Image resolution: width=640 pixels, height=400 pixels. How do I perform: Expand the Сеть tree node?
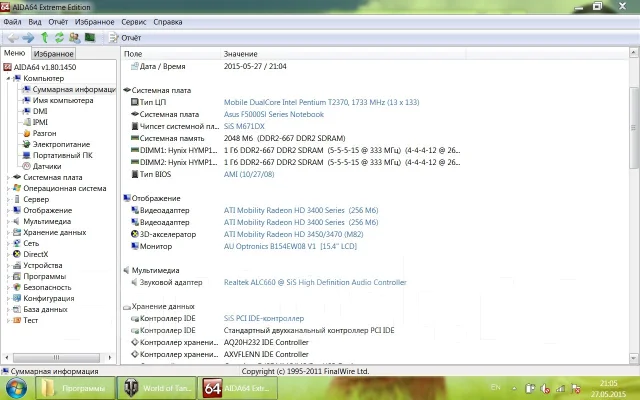(8, 244)
